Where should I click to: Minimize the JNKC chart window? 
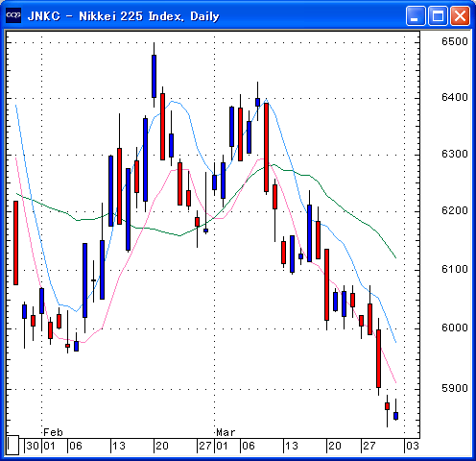click(416, 15)
